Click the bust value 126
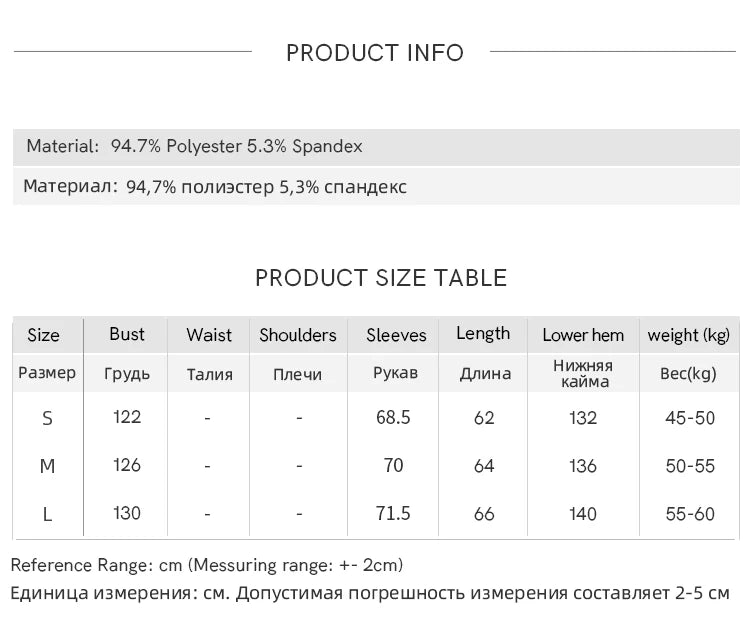The height and width of the screenshot is (630, 750). point(127,465)
